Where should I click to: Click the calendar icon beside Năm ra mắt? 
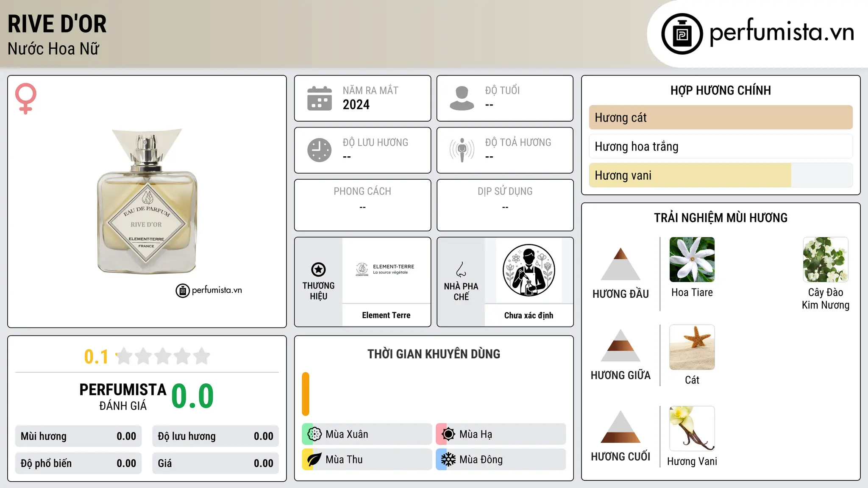320,98
